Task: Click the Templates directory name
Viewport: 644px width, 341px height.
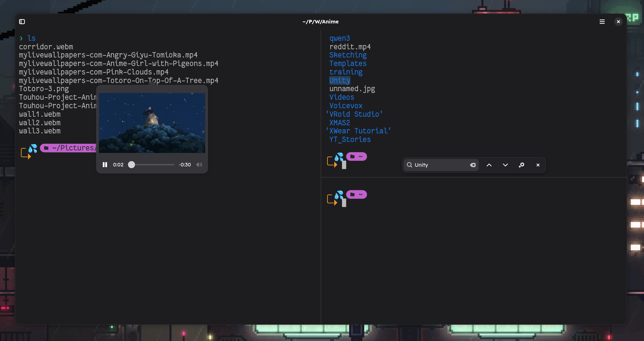Action: point(348,64)
